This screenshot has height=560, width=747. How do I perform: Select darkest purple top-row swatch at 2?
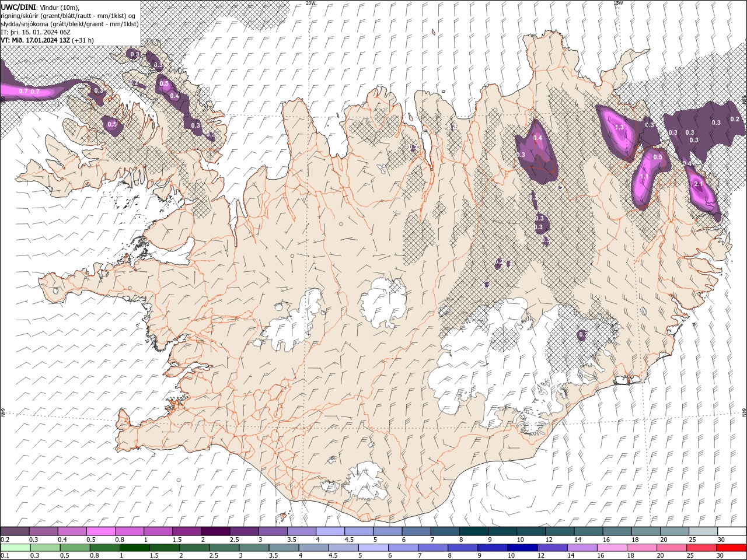(x=215, y=531)
